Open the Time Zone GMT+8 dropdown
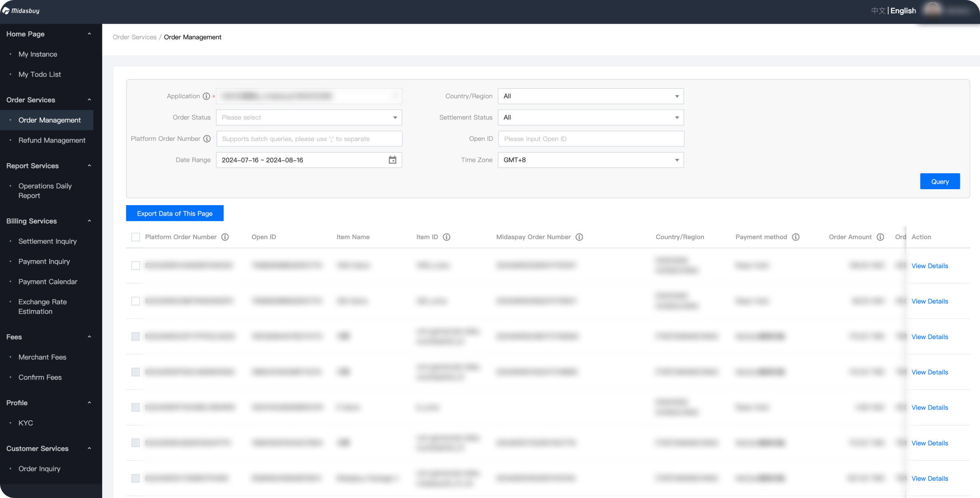980x498 pixels. (x=590, y=160)
